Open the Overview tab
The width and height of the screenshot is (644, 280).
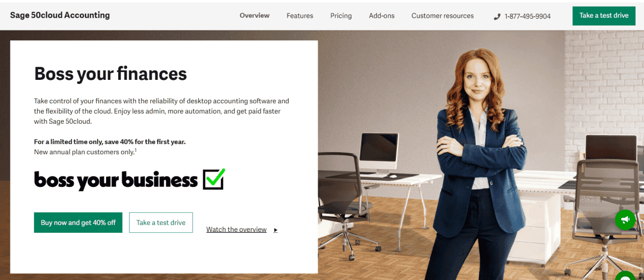(255, 16)
